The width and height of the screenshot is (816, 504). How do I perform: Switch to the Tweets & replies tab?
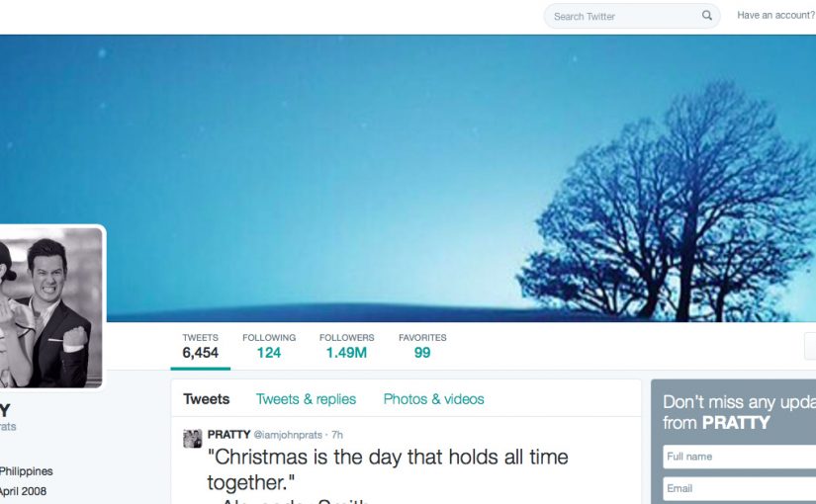(306, 399)
